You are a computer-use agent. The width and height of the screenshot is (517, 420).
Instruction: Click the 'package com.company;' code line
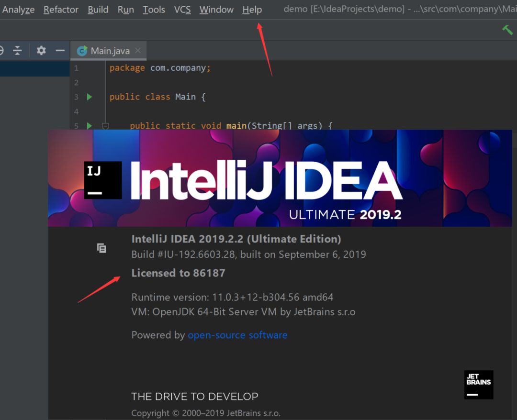[160, 68]
